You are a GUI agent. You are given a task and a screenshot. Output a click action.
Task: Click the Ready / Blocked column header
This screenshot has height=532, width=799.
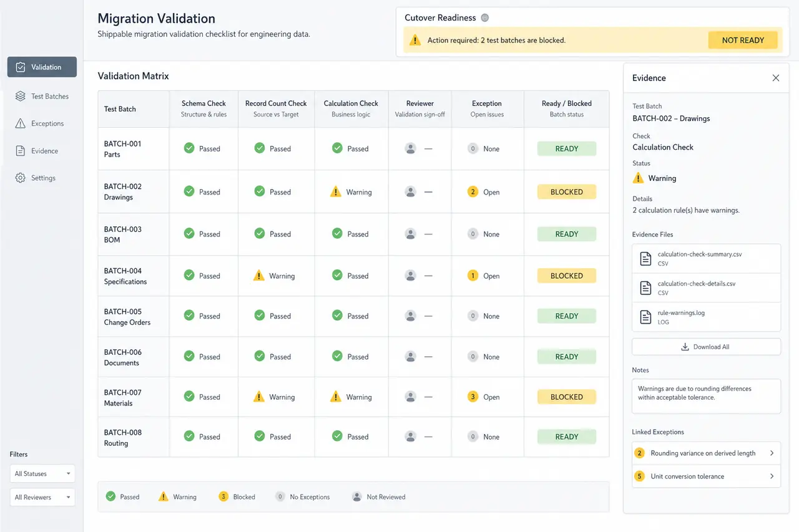coord(567,109)
